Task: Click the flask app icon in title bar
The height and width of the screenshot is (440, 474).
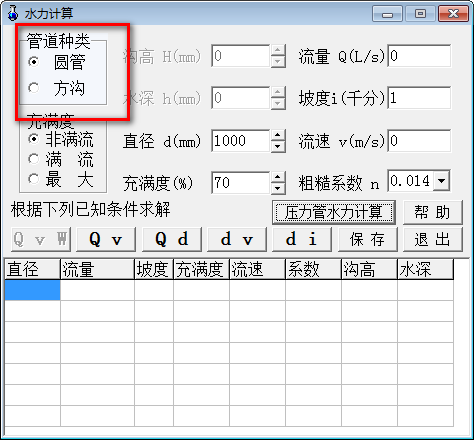Action: [13, 13]
